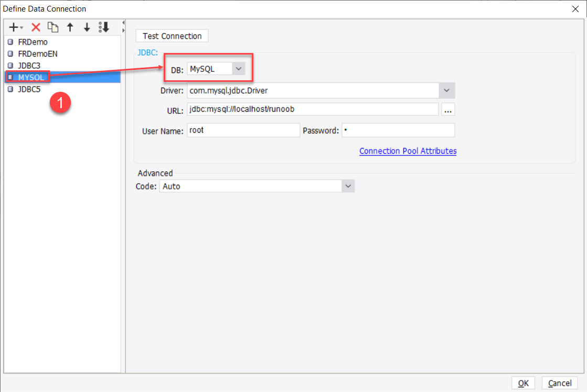Open Connection Pool Attributes
587x392 pixels.
coord(408,151)
